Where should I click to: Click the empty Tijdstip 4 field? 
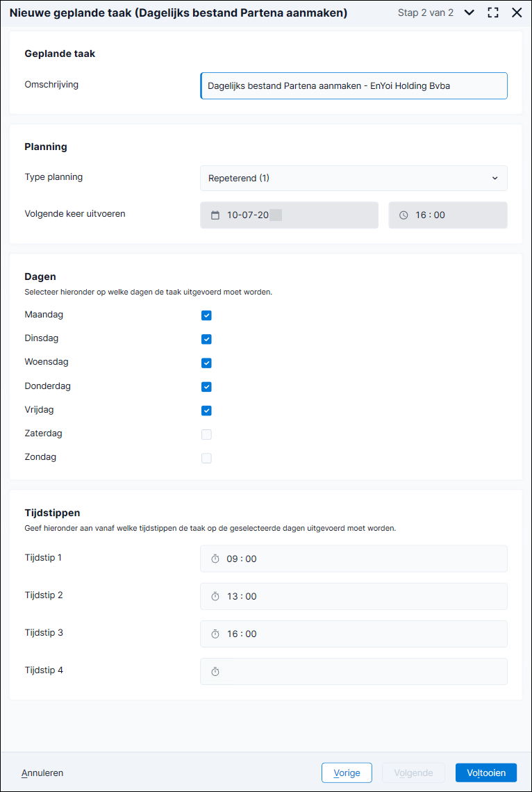(354, 672)
